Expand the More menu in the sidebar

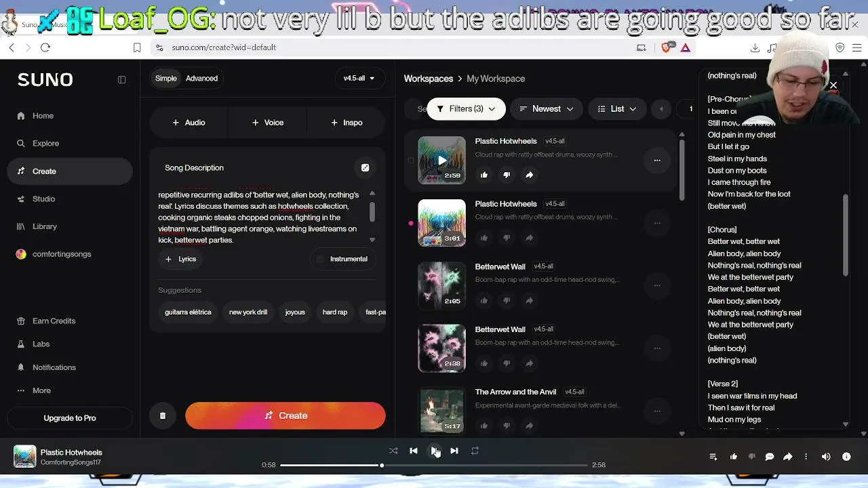(x=70, y=390)
